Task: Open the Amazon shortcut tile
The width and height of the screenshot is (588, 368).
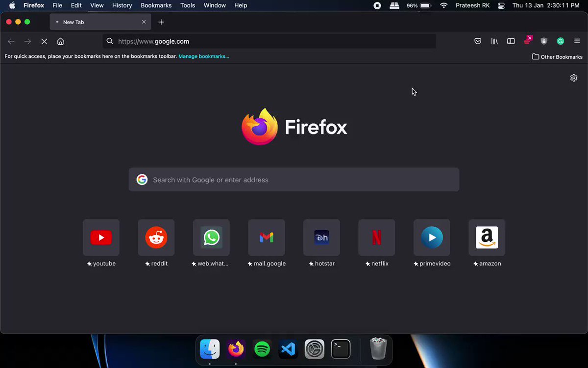Action: coord(487,237)
